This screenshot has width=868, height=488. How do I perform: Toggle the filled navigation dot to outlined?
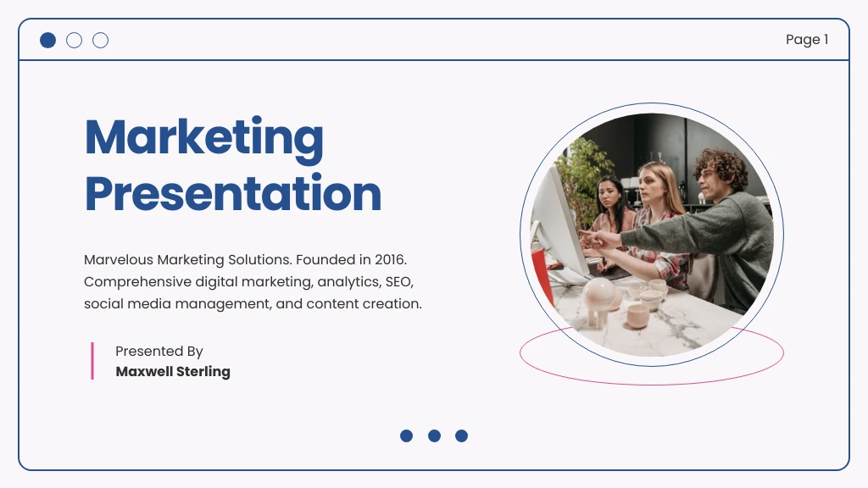tap(48, 40)
